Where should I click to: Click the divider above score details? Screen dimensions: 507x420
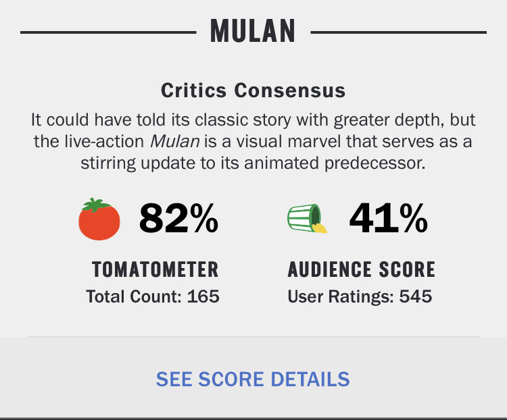click(x=254, y=337)
